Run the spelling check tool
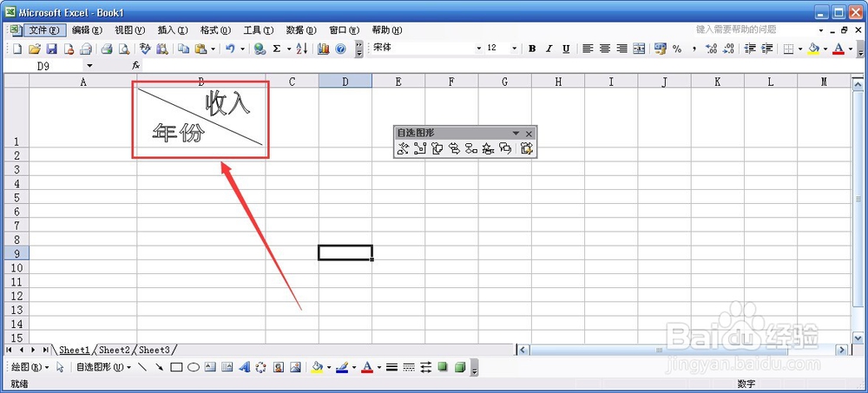This screenshot has width=868, height=393. click(145, 49)
